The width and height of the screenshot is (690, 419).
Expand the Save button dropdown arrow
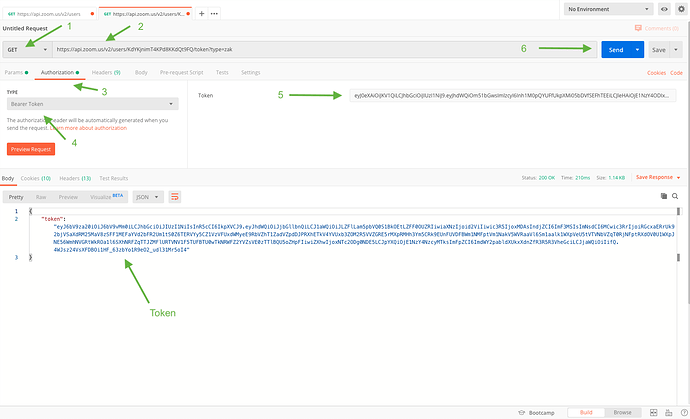676,50
